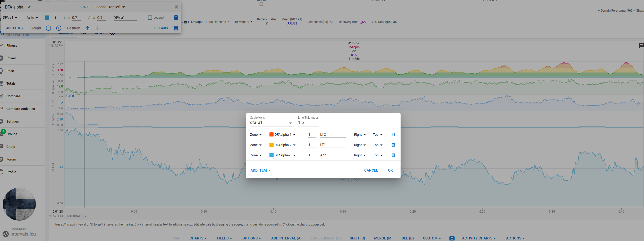Move chart position up with arrow
The width and height of the screenshot is (644, 241).
point(87,28)
